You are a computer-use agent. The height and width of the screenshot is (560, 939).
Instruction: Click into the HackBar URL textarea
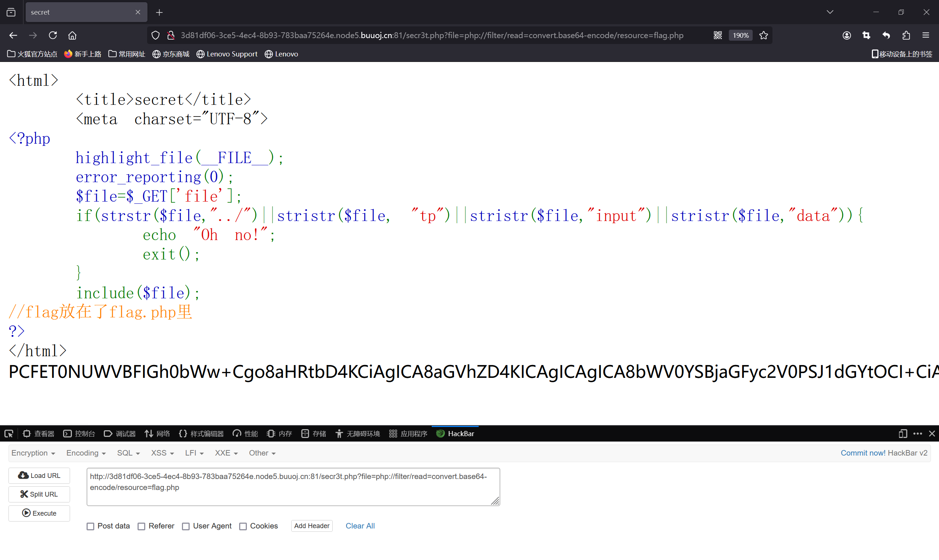click(x=293, y=486)
